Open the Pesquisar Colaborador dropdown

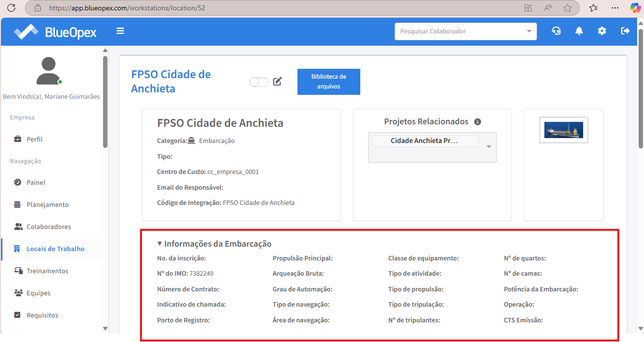click(466, 31)
